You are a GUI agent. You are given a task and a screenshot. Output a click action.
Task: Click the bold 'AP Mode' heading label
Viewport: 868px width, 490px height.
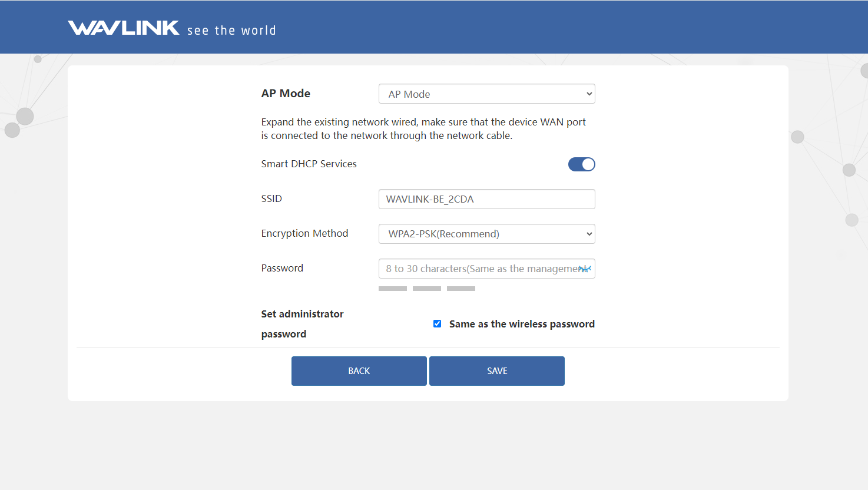pyautogui.click(x=286, y=93)
